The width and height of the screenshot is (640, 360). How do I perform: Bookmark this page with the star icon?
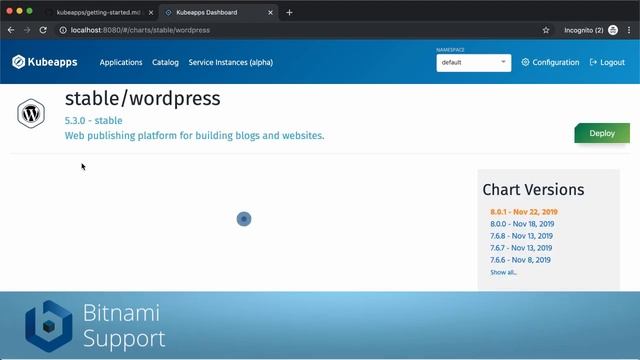pos(546,30)
